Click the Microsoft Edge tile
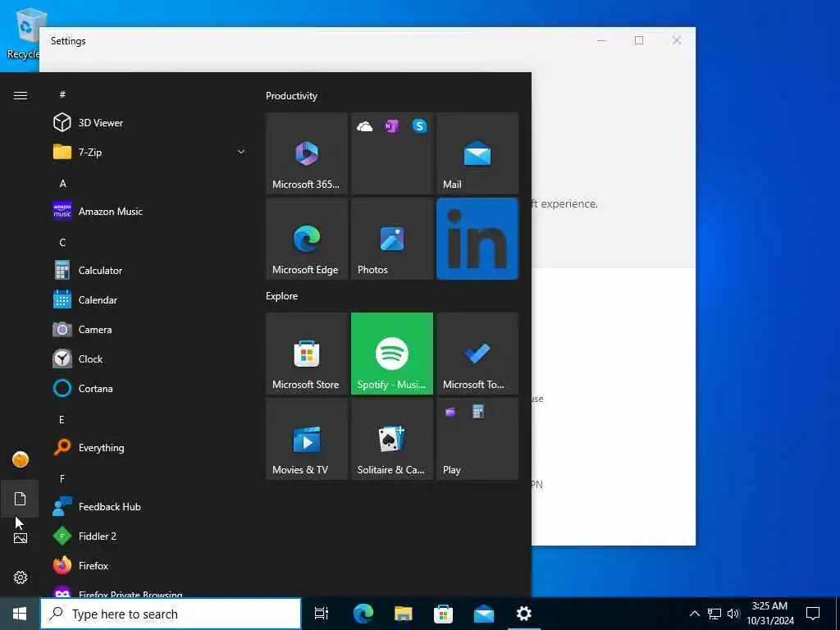Viewport: 840px width, 630px height. (307, 239)
